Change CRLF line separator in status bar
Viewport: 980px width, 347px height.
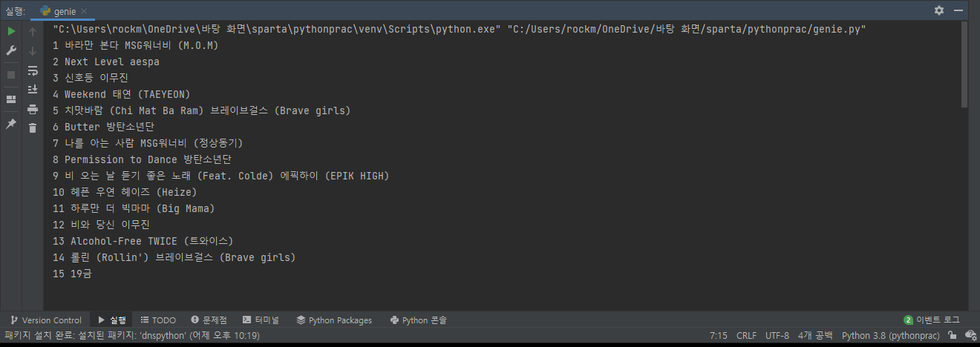(746, 336)
